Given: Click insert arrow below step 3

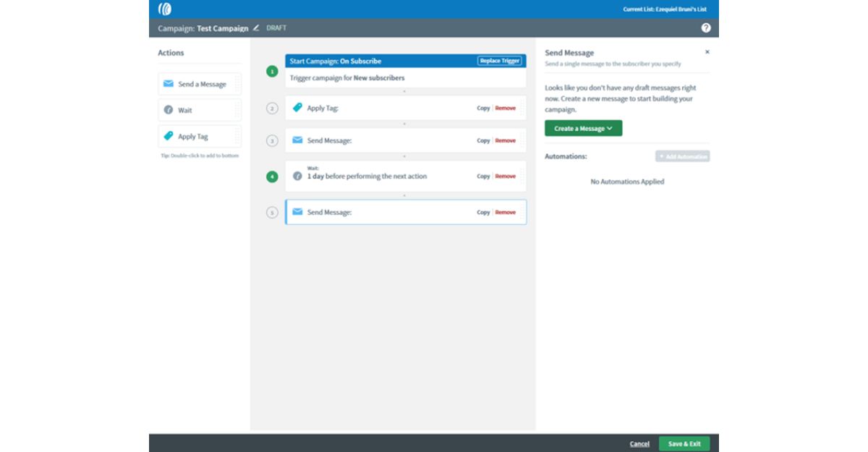Looking at the screenshot, I should point(404,156).
